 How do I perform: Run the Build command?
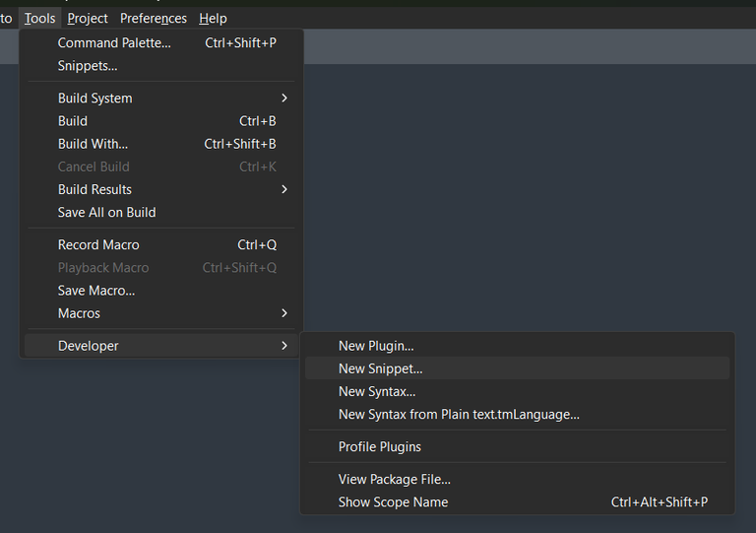(73, 120)
